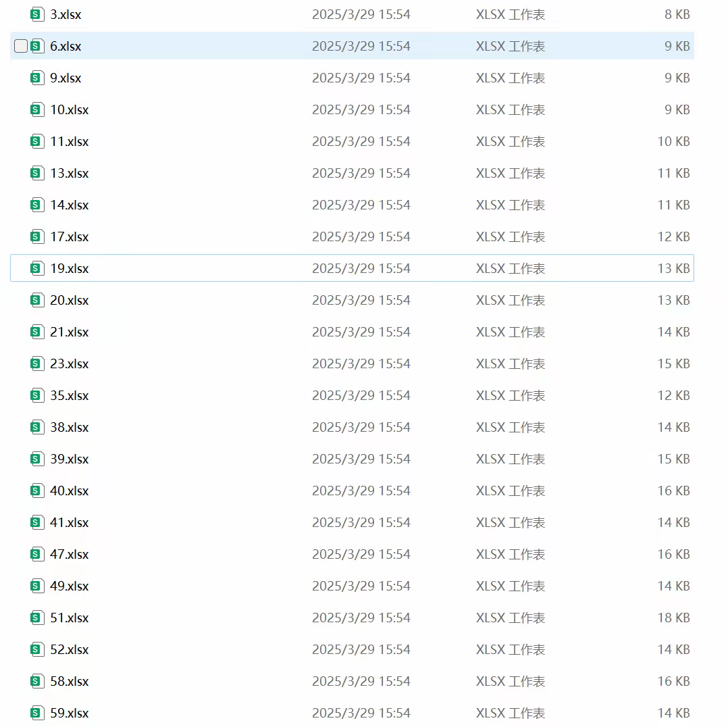The height and width of the screenshot is (727, 728).
Task: Click the spreadsheet icon of 10.xlsx
Action: point(37,109)
